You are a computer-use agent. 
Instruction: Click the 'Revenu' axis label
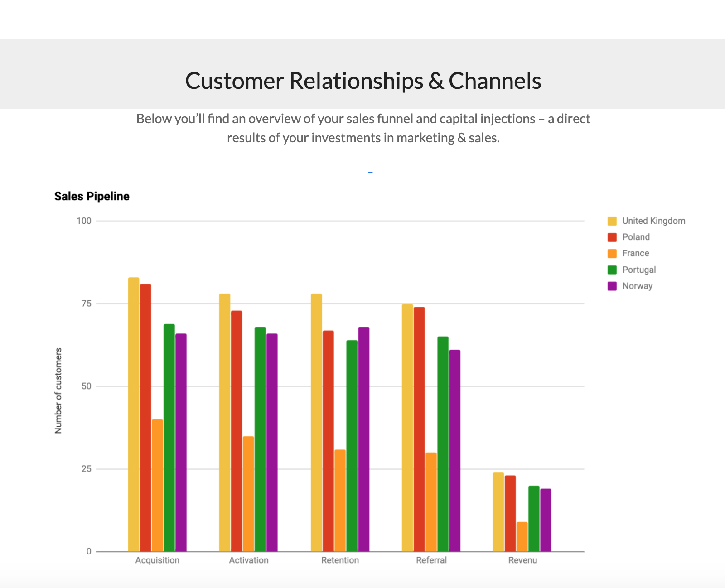(x=522, y=560)
